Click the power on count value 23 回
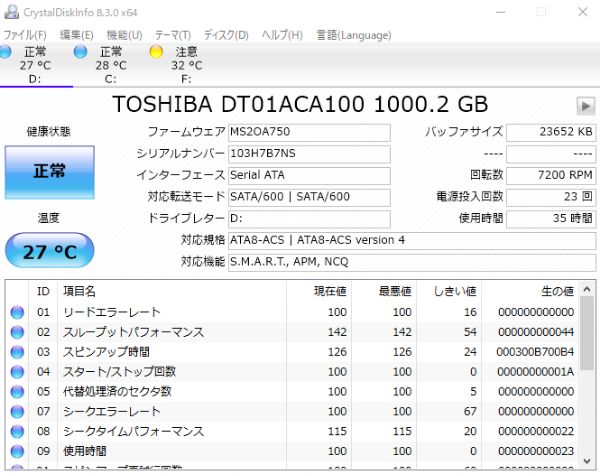 click(x=551, y=197)
